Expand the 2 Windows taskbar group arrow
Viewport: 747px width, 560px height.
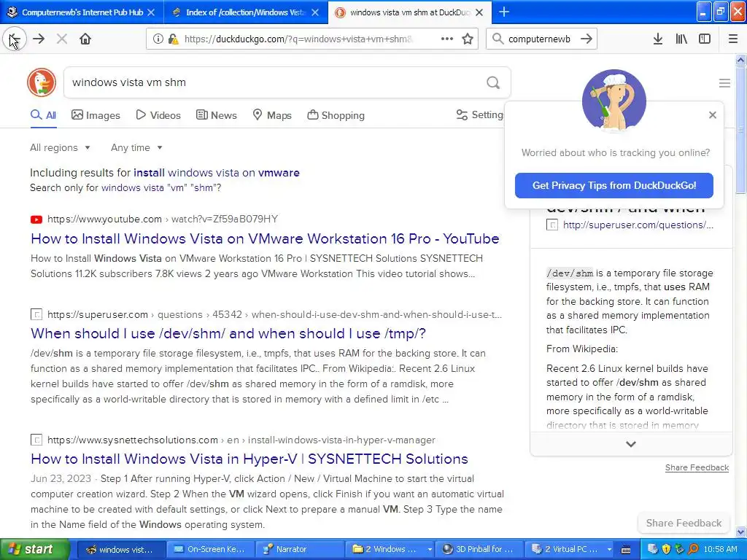click(x=430, y=550)
